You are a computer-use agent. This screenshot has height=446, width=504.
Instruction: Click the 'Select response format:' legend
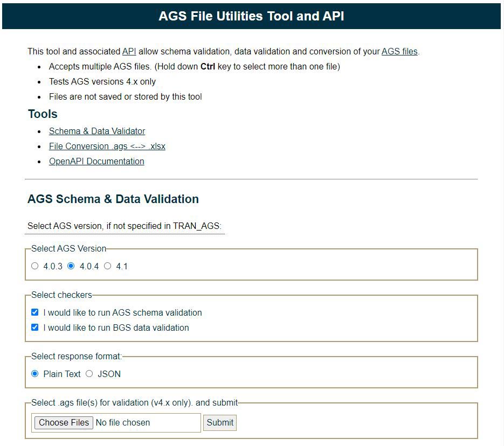click(x=77, y=357)
